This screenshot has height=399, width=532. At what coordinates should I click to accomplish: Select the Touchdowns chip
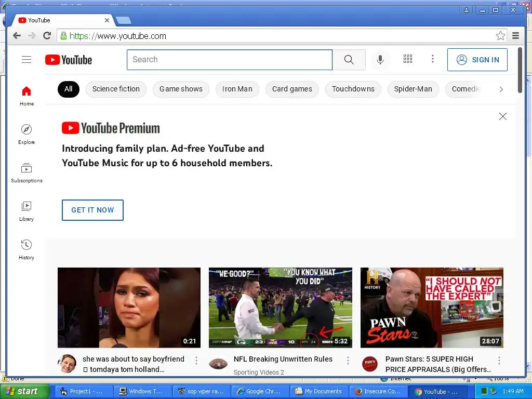click(x=353, y=89)
